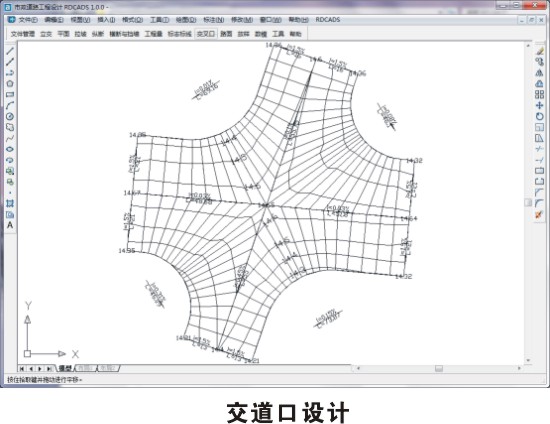Click the vertical scrollbar down arrow
The height and width of the screenshot is (424, 550).
[528, 360]
